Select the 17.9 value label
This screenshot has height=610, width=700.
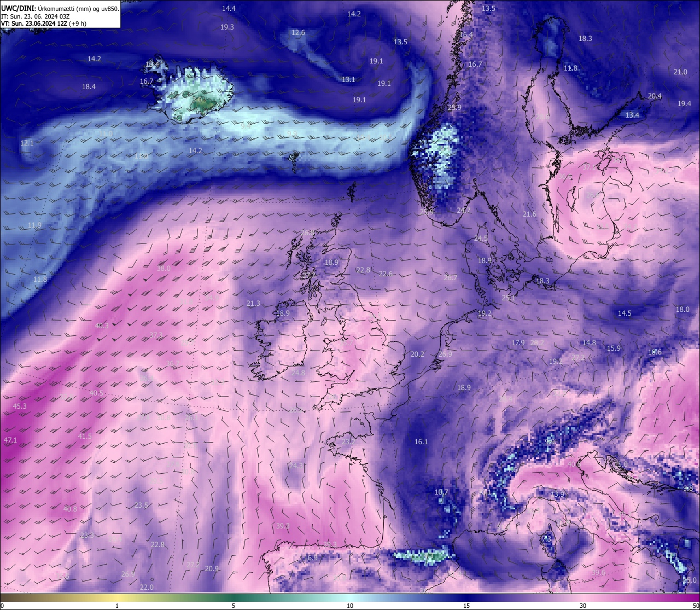pos(518,342)
